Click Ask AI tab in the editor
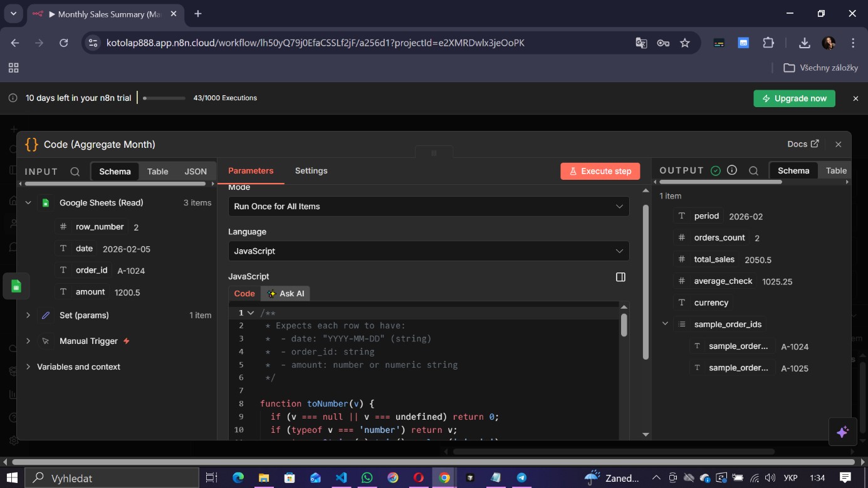 click(286, 293)
